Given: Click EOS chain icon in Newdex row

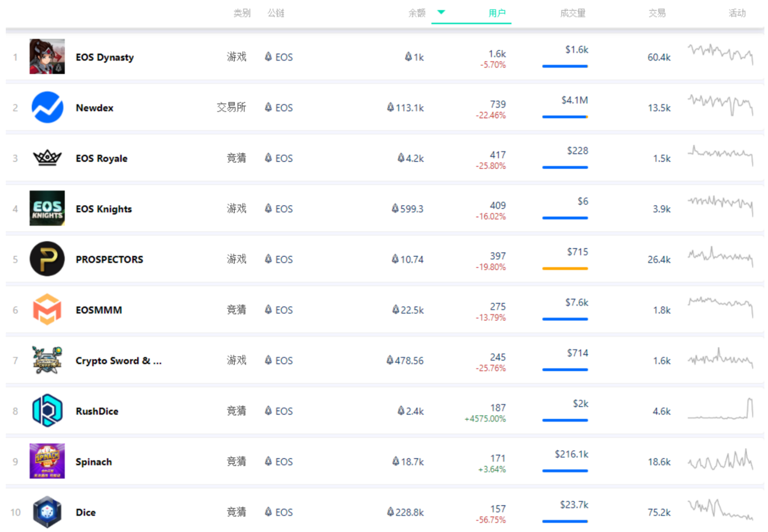Looking at the screenshot, I should 268,107.
